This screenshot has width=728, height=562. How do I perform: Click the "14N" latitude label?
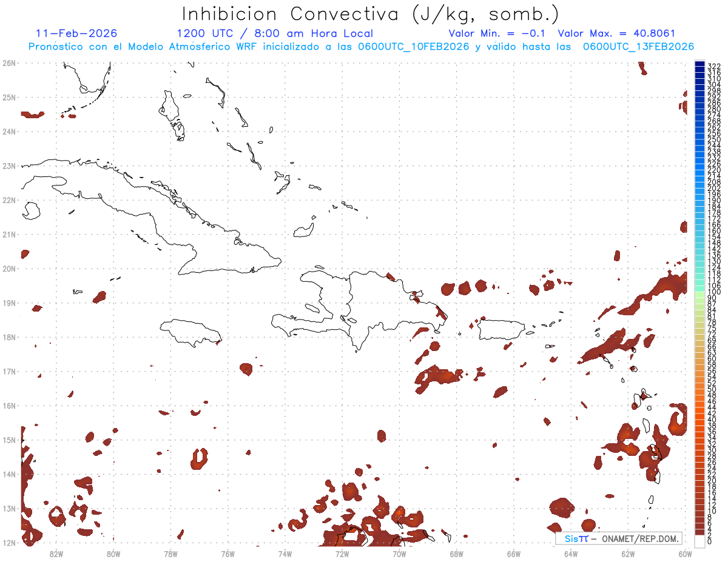[x=9, y=474]
